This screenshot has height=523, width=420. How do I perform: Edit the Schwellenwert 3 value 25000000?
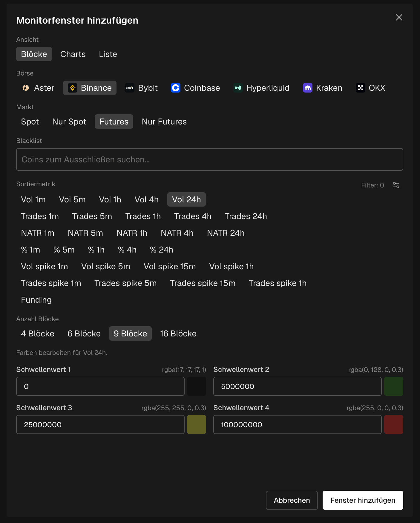[x=100, y=424]
